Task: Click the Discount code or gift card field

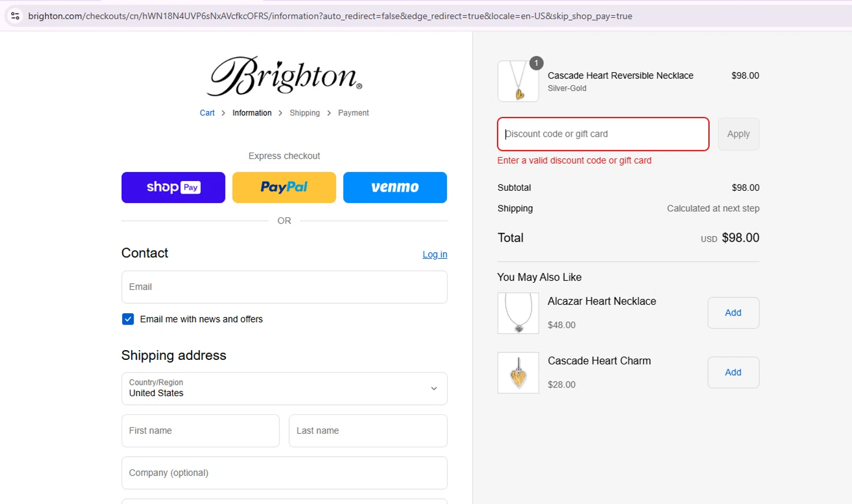Action: pos(603,134)
